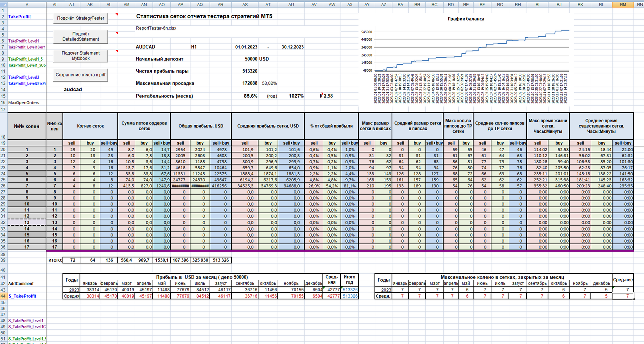The width and height of the screenshot is (644, 344).
Task: Click Сохранение отчета в pdf button
Action: [x=81, y=75]
